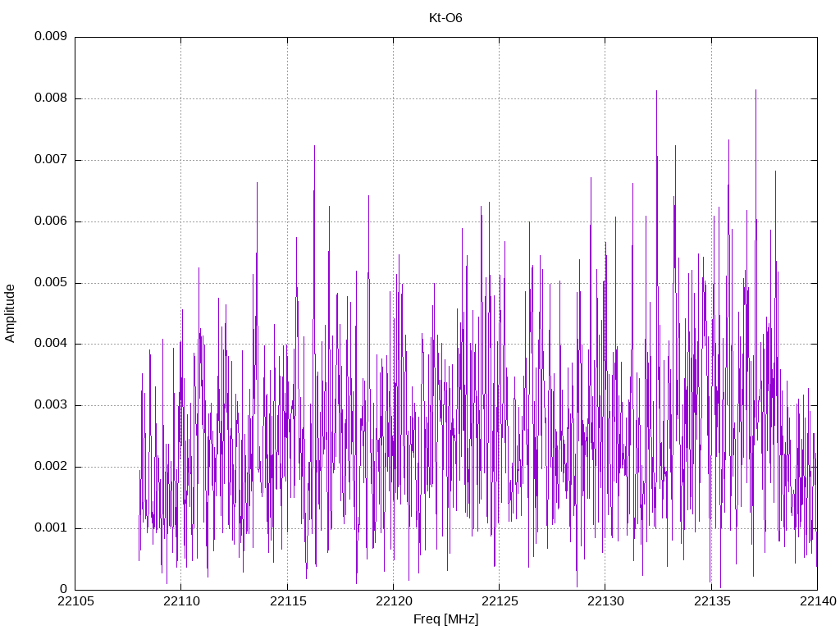Click the x-axis tick label 22130

pos(606,601)
